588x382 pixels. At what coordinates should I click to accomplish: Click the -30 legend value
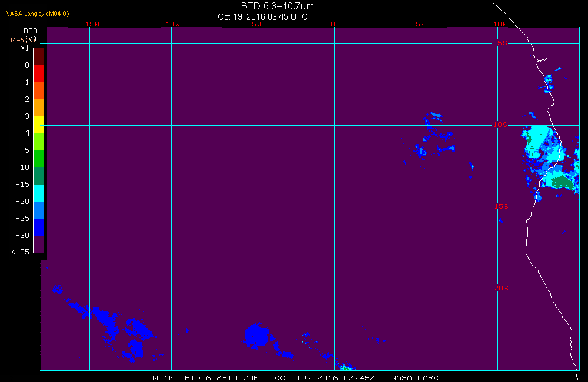point(22,236)
